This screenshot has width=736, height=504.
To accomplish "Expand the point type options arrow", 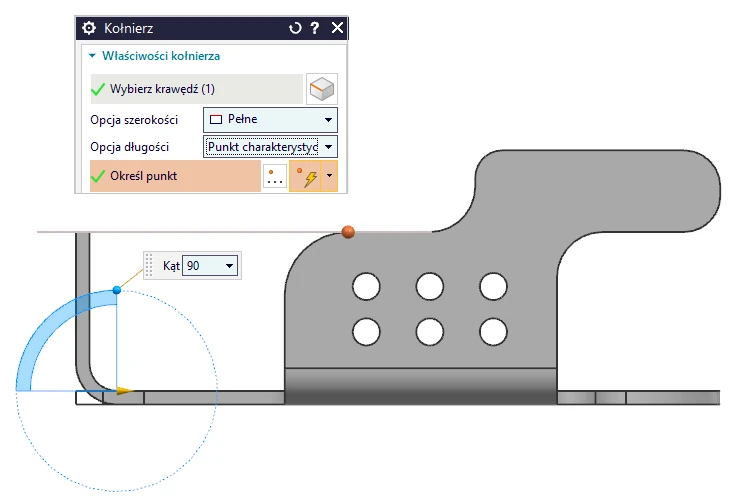I will (x=330, y=177).
